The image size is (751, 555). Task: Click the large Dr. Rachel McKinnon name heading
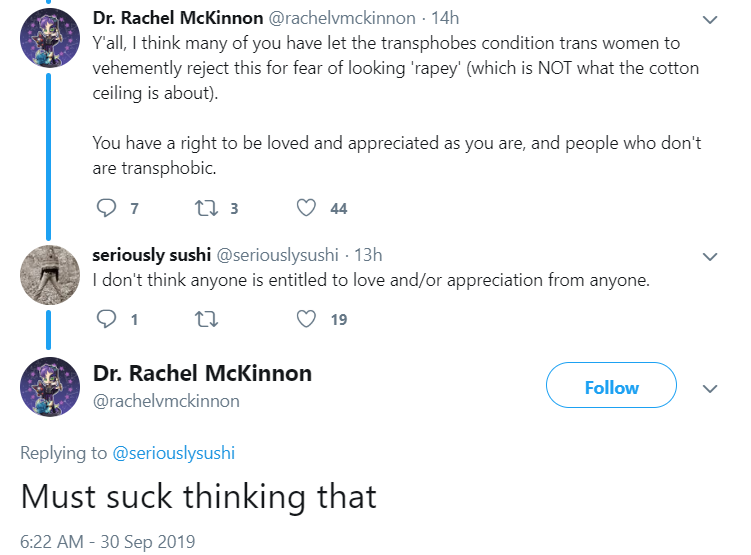(202, 373)
